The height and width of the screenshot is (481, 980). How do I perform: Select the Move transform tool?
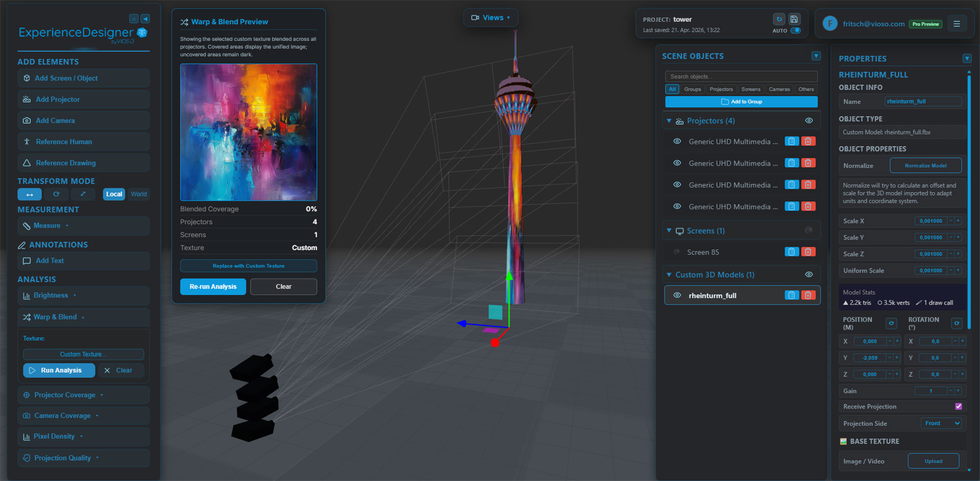click(x=29, y=194)
